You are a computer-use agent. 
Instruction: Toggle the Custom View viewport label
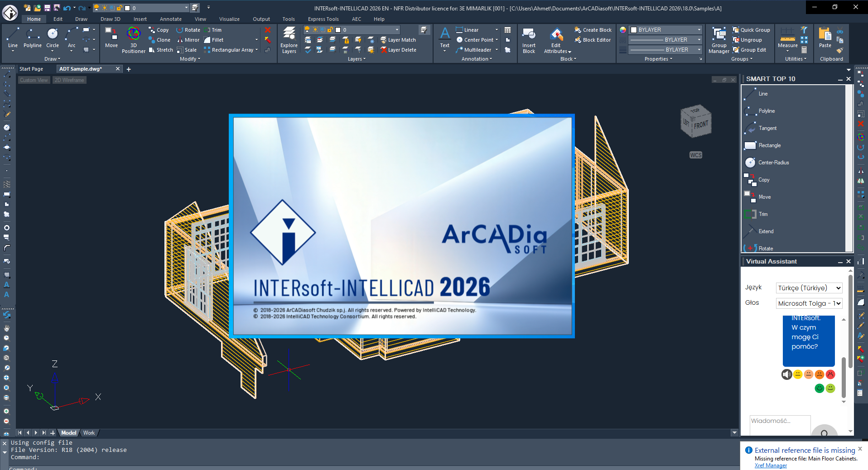click(34, 80)
